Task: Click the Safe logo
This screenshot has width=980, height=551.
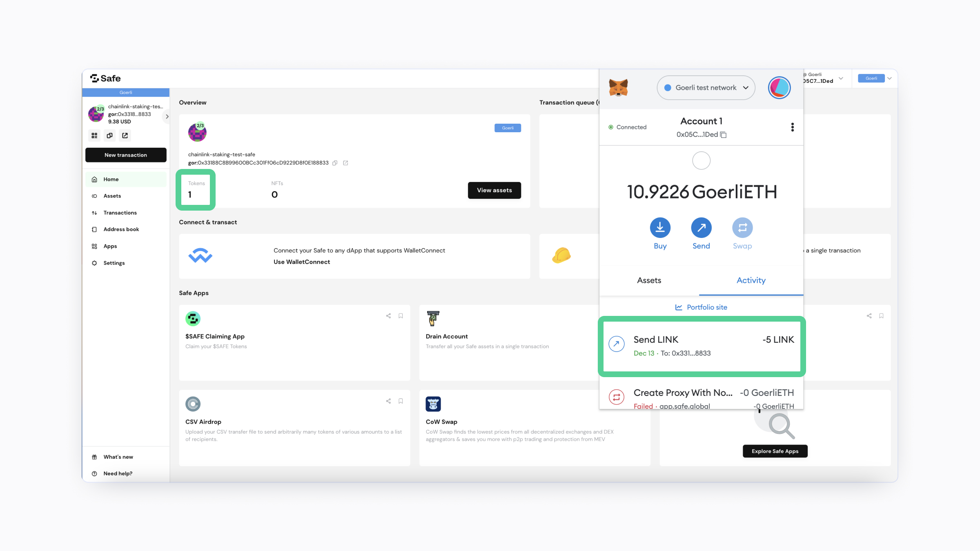Action: [105, 78]
